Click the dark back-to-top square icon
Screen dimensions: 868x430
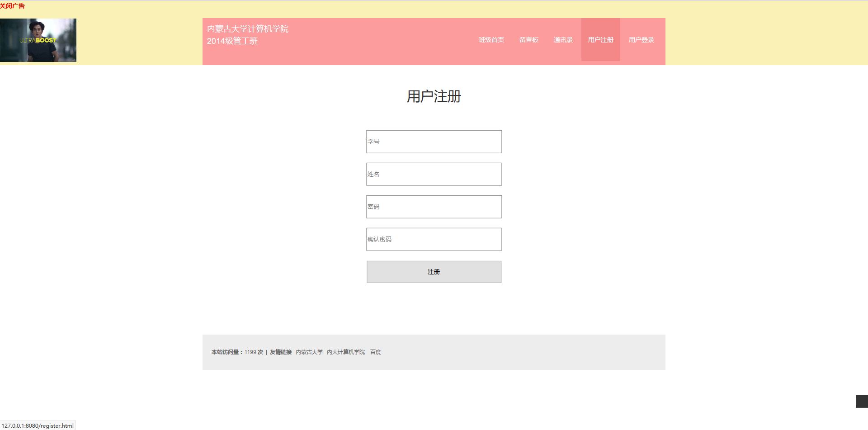point(862,402)
